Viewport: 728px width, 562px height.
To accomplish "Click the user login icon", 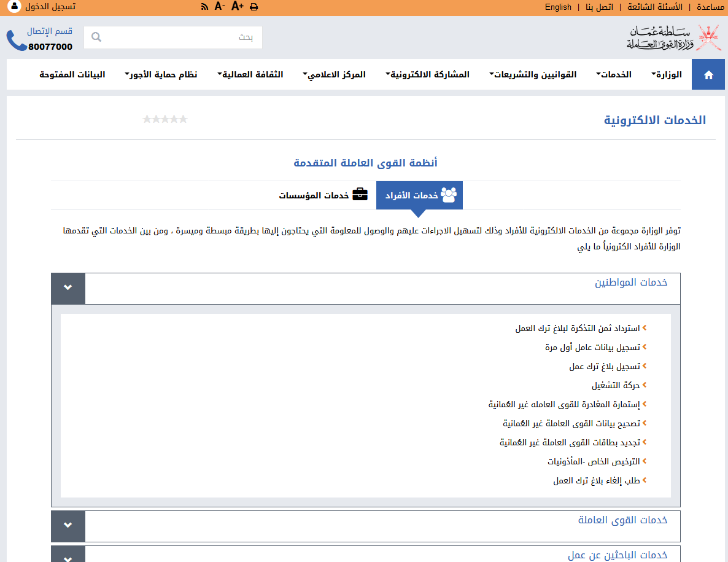I will pyautogui.click(x=14, y=7).
